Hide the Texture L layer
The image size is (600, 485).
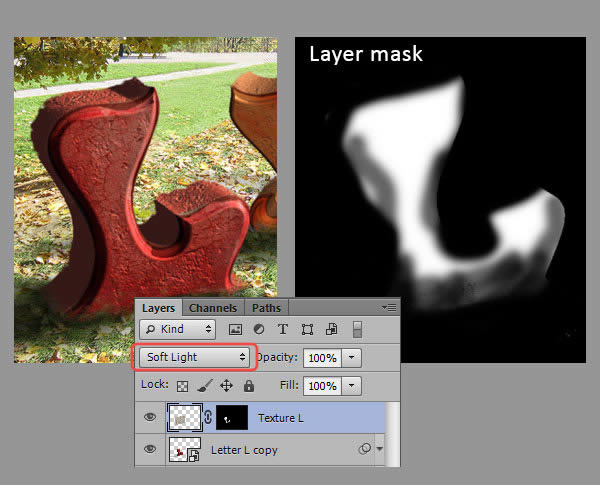click(x=150, y=418)
